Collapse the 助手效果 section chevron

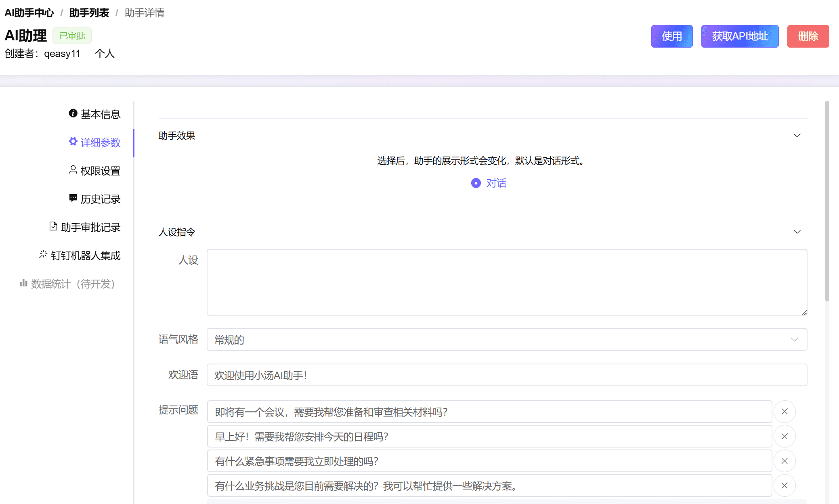(x=797, y=136)
